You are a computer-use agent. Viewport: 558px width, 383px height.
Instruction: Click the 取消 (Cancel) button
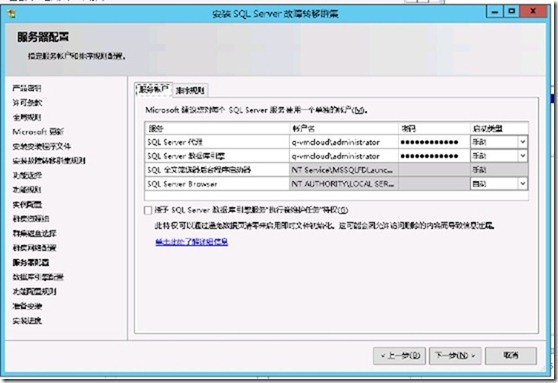(x=511, y=356)
